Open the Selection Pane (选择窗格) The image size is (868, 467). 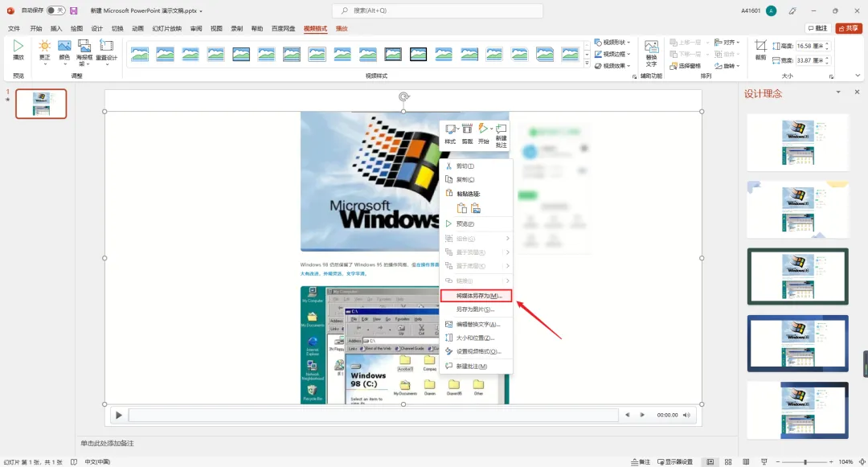pyautogui.click(x=686, y=66)
